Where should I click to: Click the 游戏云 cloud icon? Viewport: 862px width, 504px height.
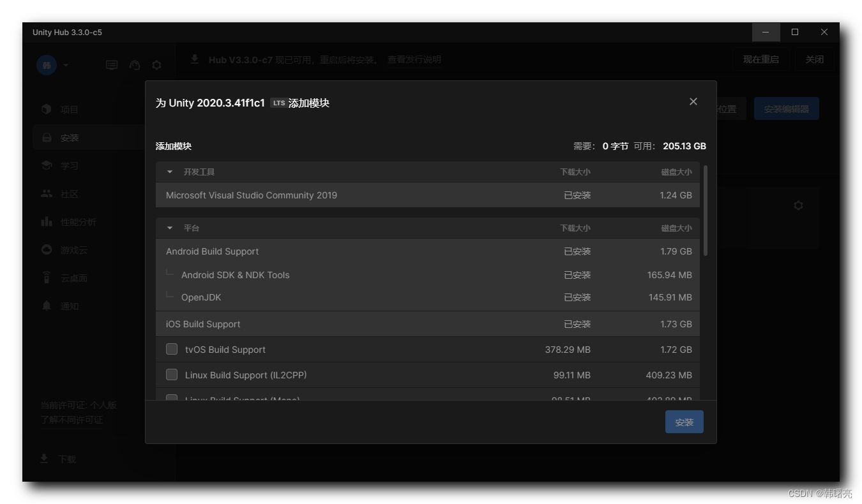point(47,249)
